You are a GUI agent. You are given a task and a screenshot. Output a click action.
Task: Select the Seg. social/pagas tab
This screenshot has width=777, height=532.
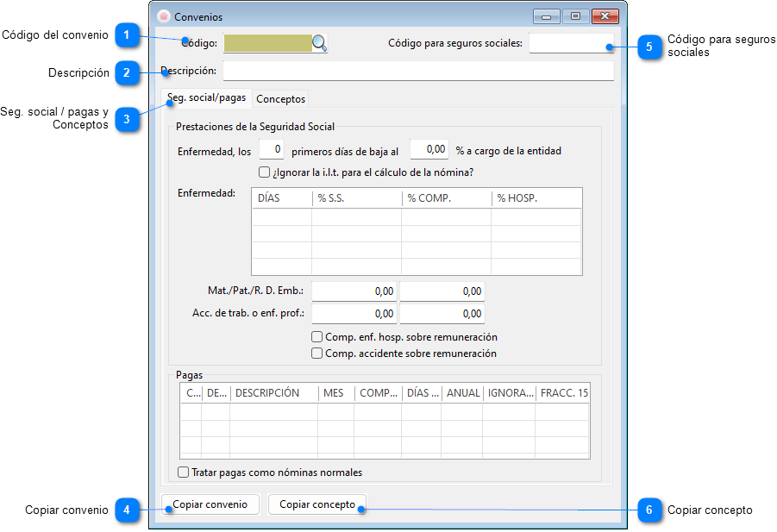[207, 98]
